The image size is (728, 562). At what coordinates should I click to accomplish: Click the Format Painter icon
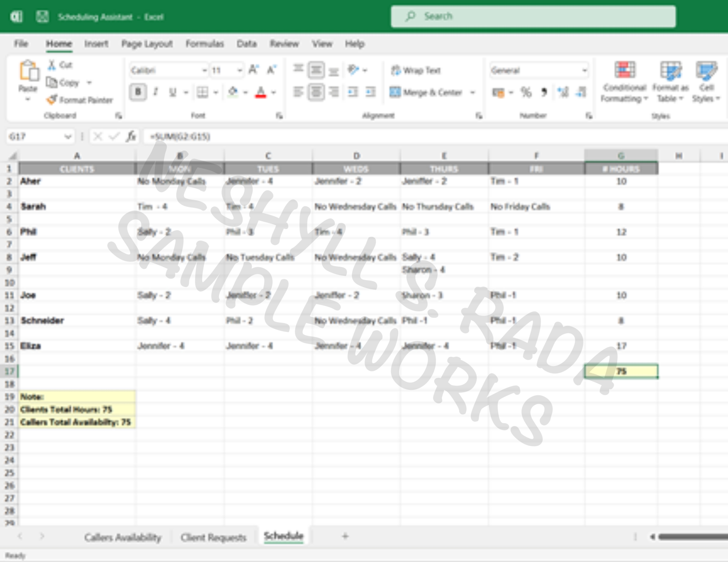pos(52,100)
